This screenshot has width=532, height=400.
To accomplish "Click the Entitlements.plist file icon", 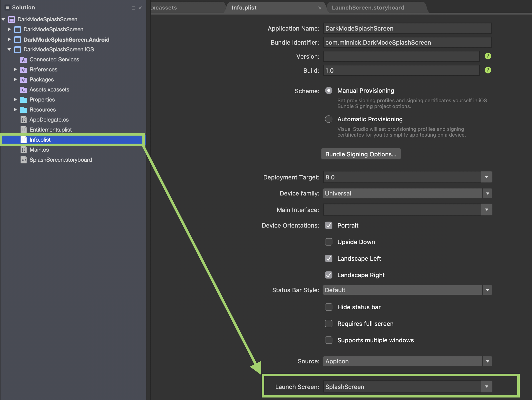I will point(24,130).
